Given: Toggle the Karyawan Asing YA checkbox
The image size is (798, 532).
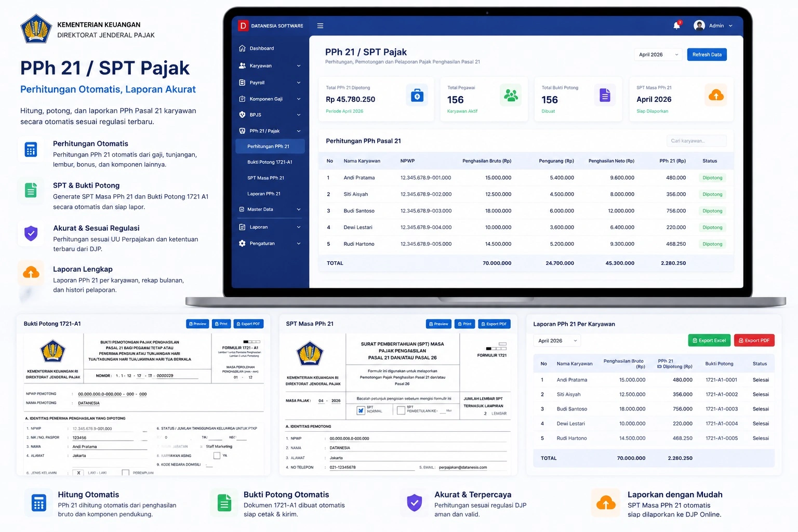Looking at the screenshot, I should click(x=217, y=456).
